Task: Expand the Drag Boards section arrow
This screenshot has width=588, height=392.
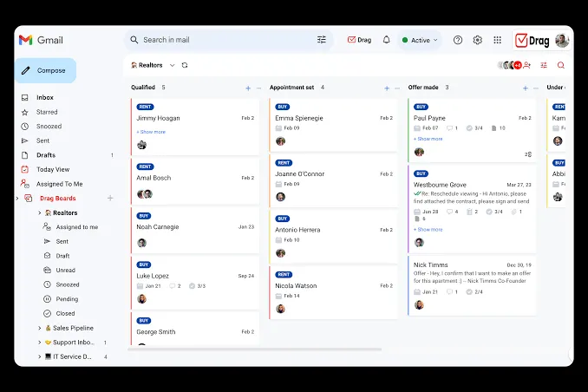Action: 17,198
